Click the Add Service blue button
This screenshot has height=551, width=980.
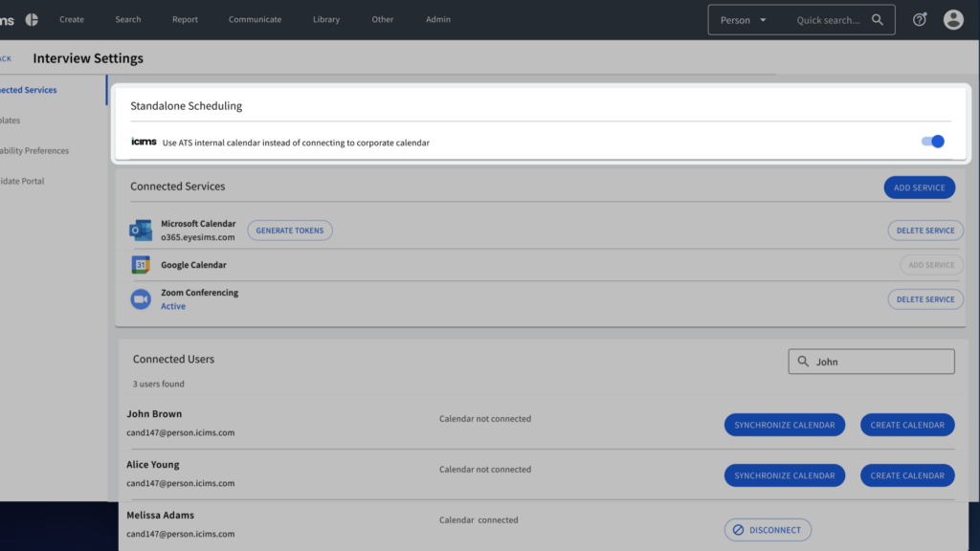[x=919, y=187]
